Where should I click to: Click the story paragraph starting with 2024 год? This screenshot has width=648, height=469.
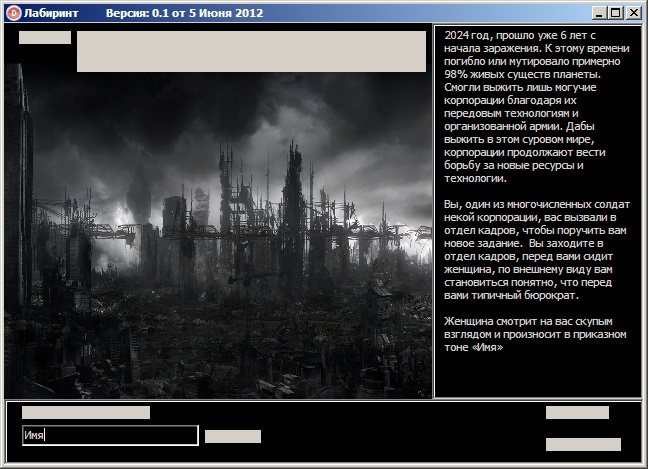[536, 107]
